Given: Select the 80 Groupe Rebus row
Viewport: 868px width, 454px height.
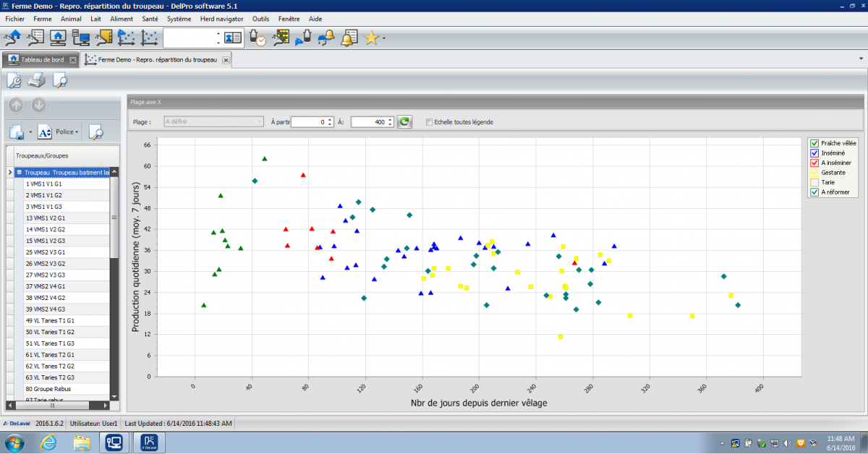Looking at the screenshot, I should point(49,389).
